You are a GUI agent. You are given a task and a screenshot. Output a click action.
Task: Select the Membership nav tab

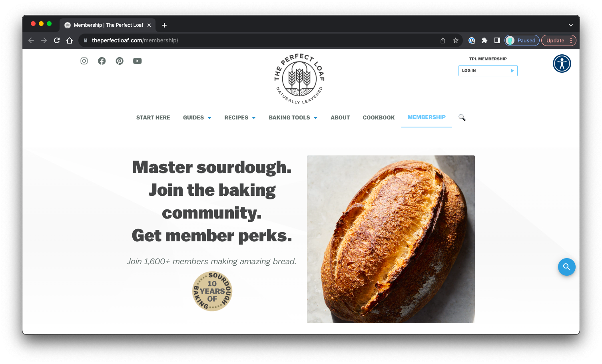coord(427,117)
